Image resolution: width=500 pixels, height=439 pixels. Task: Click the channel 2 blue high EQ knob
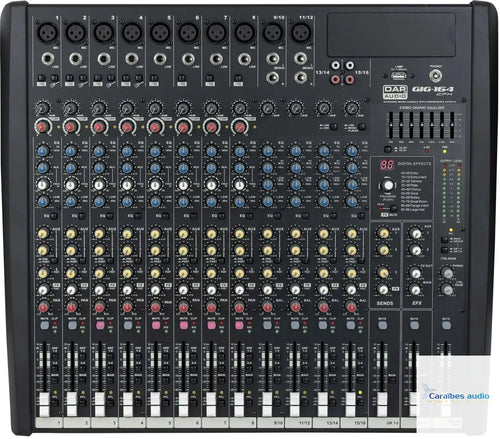coord(70,151)
